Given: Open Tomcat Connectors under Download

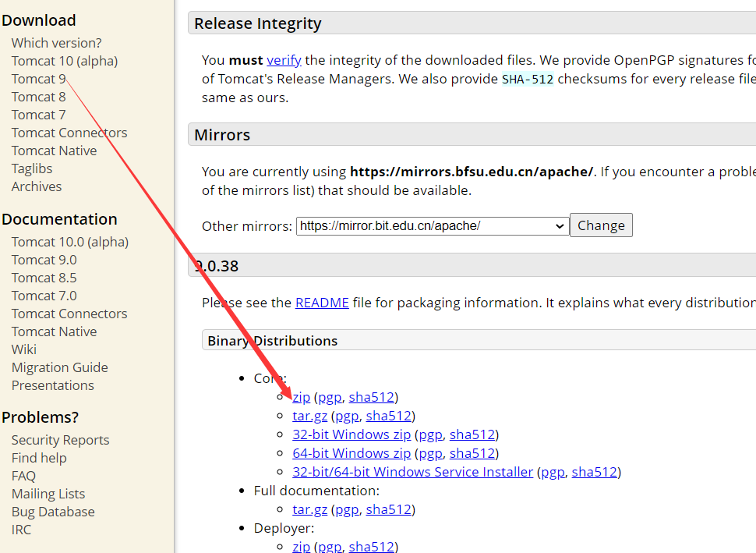Looking at the screenshot, I should pos(69,133).
